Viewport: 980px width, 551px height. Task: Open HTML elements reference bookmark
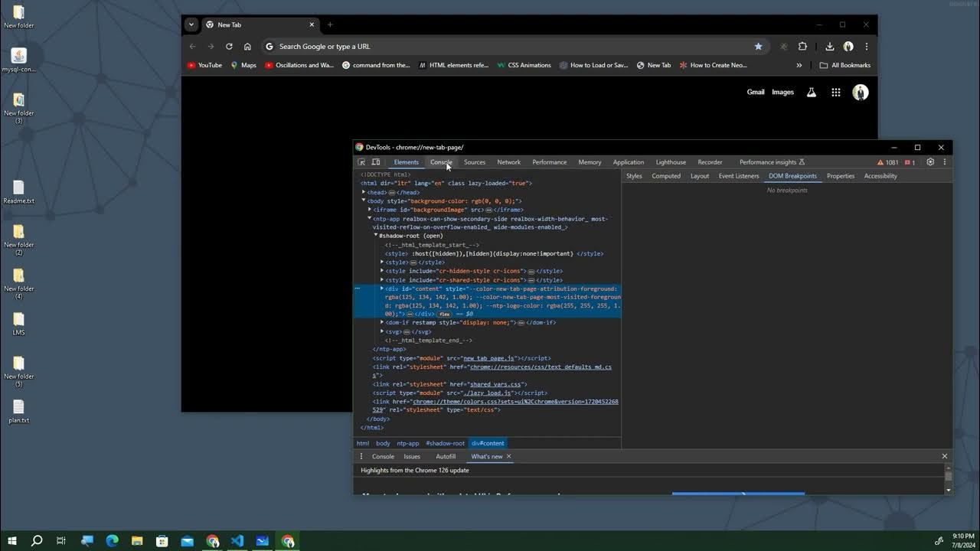pos(453,65)
